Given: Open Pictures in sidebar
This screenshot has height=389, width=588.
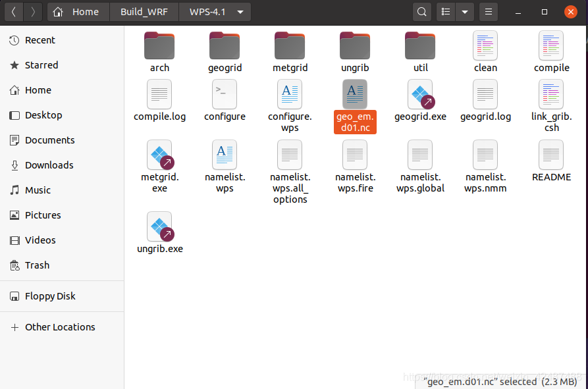Looking at the screenshot, I should pos(62,215).
